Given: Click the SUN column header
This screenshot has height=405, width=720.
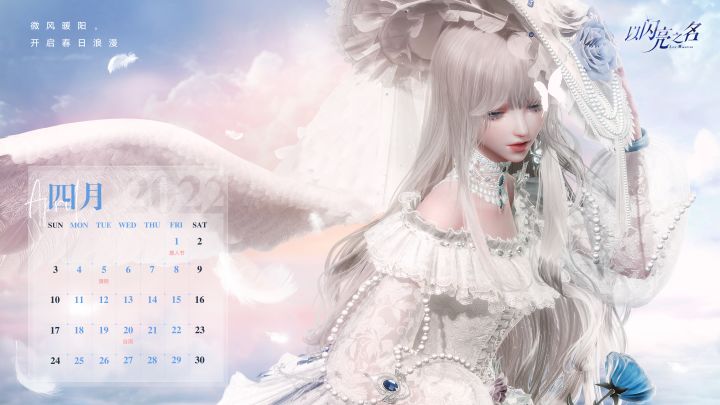Looking at the screenshot, I should (55, 225).
